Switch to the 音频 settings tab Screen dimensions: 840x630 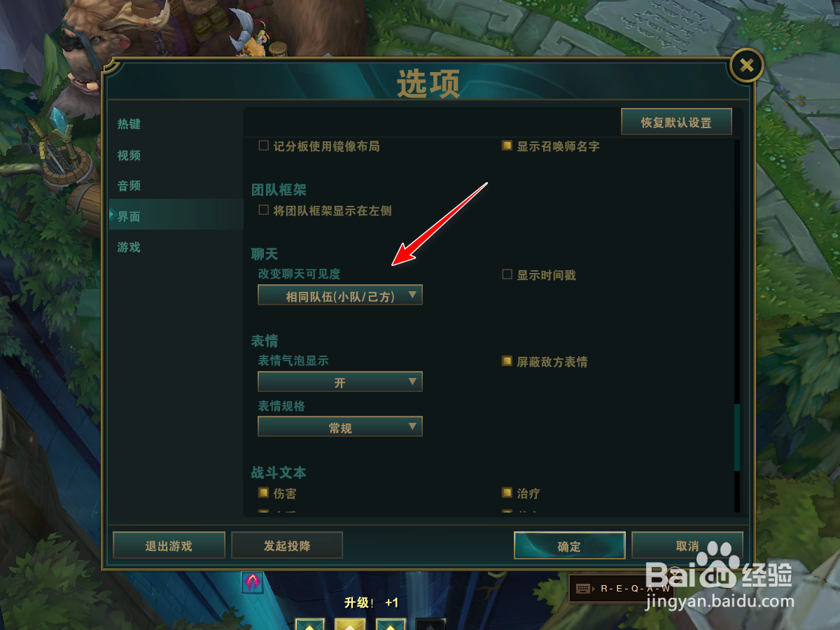click(x=129, y=185)
